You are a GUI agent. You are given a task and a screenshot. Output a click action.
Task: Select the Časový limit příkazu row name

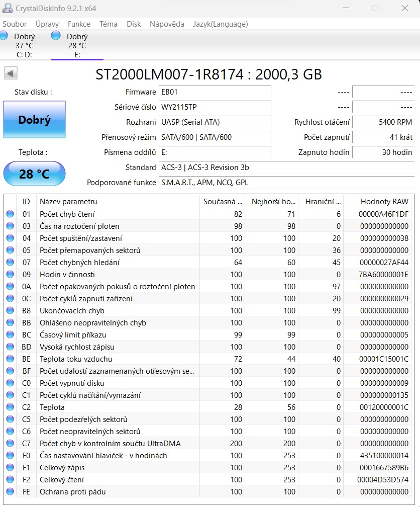point(73,334)
